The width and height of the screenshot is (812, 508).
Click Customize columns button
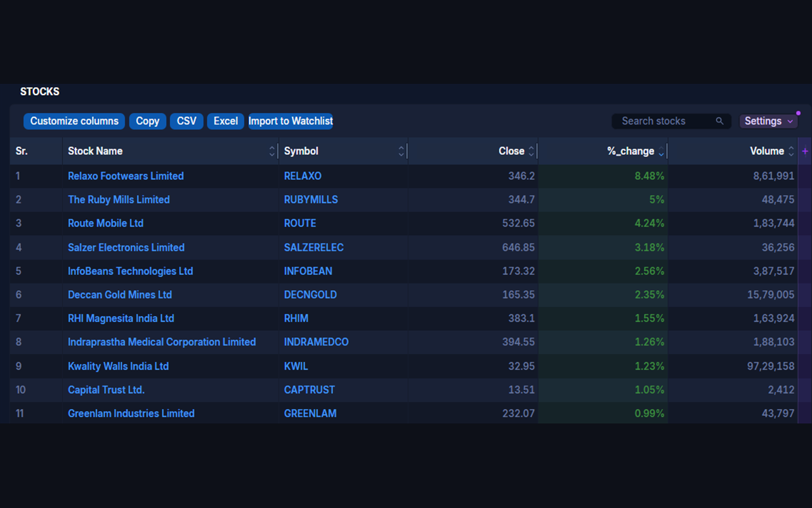[x=74, y=121]
